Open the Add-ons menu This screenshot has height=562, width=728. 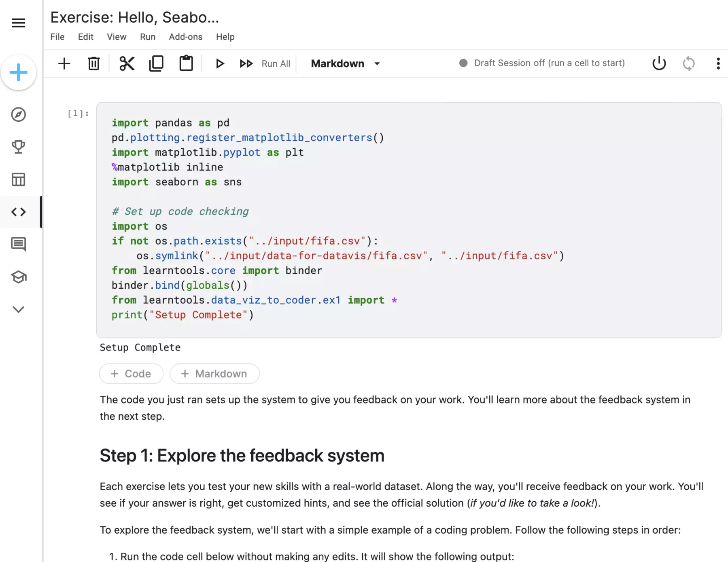click(186, 37)
